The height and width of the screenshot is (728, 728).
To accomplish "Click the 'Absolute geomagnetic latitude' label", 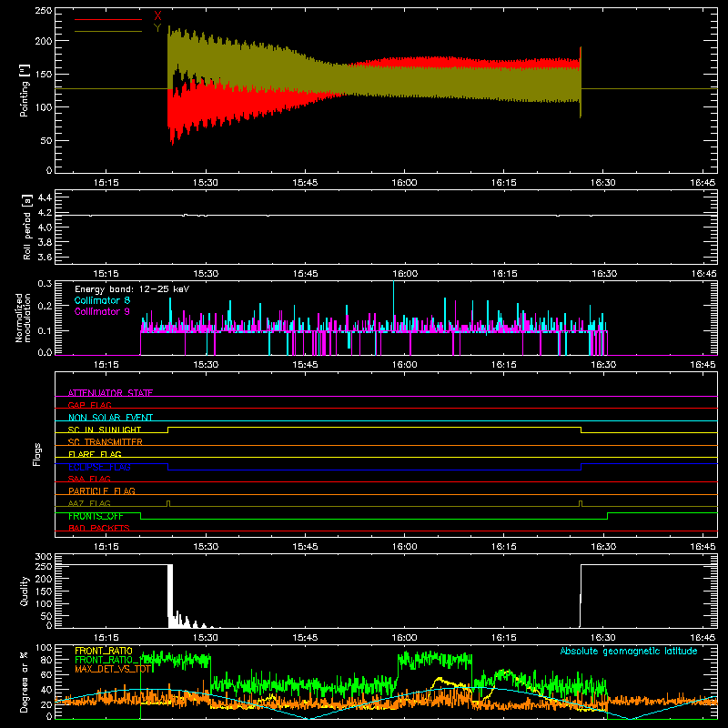I will pyautogui.click(x=629, y=651).
